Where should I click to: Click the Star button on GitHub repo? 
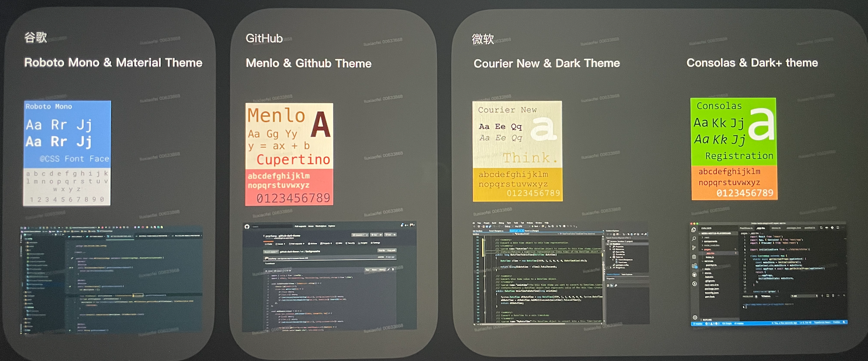376,235
